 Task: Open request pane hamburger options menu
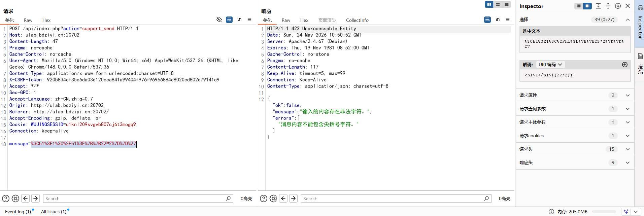tap(249, 20)
